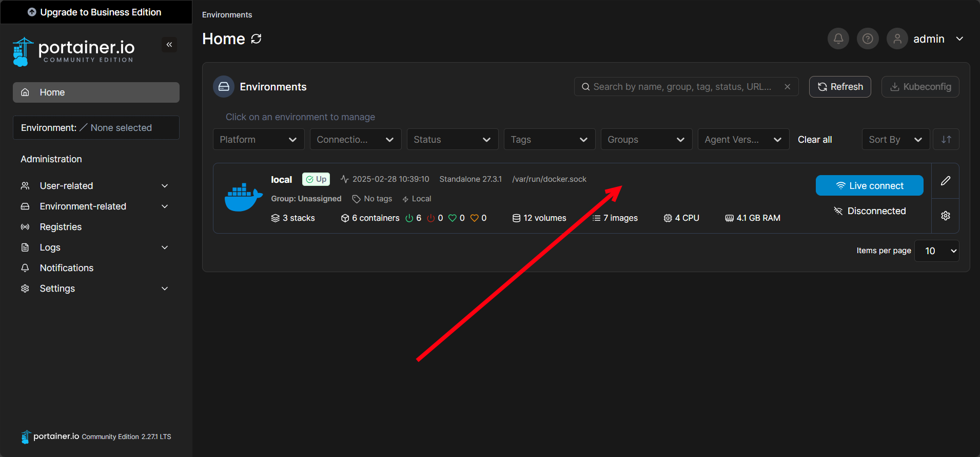Open Registries in the sidebar

point(61,227)
